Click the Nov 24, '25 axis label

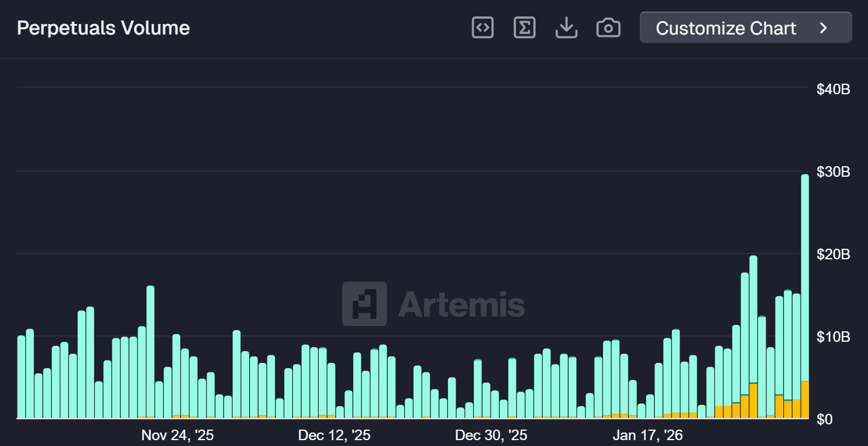[x=177, y=435]
